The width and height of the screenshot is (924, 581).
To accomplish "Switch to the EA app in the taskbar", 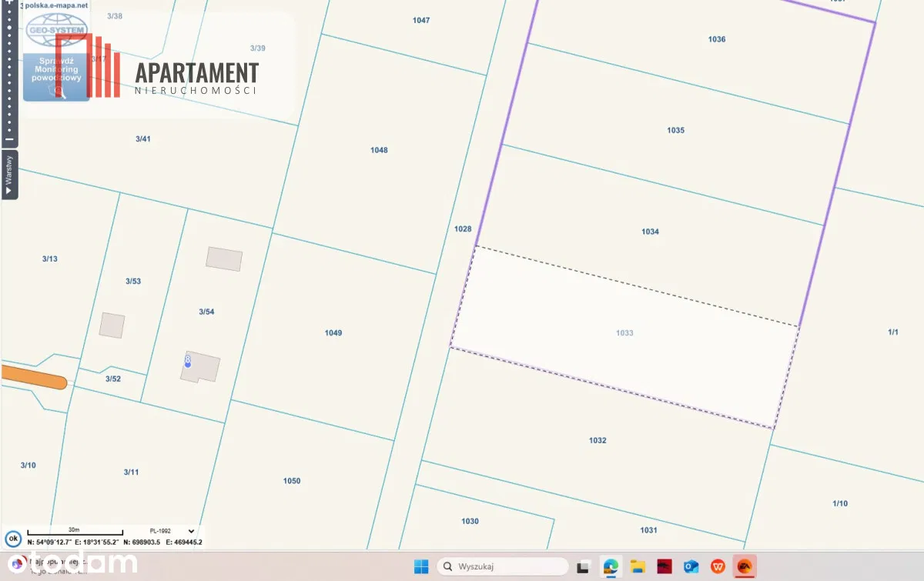I will (x=745, y=567).
